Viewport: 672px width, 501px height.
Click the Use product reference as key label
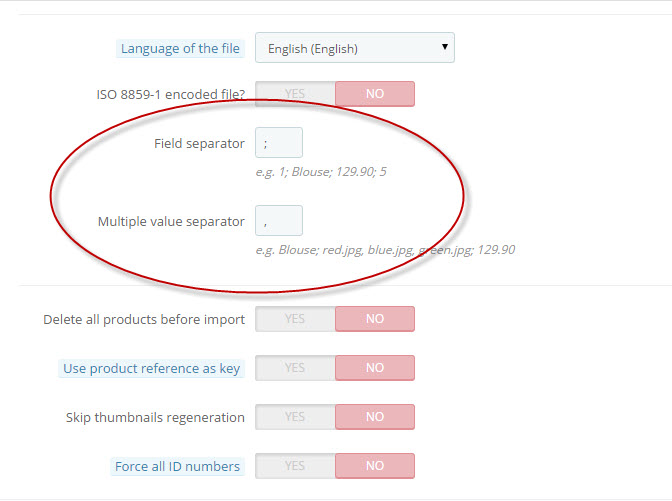pos(152,369)
